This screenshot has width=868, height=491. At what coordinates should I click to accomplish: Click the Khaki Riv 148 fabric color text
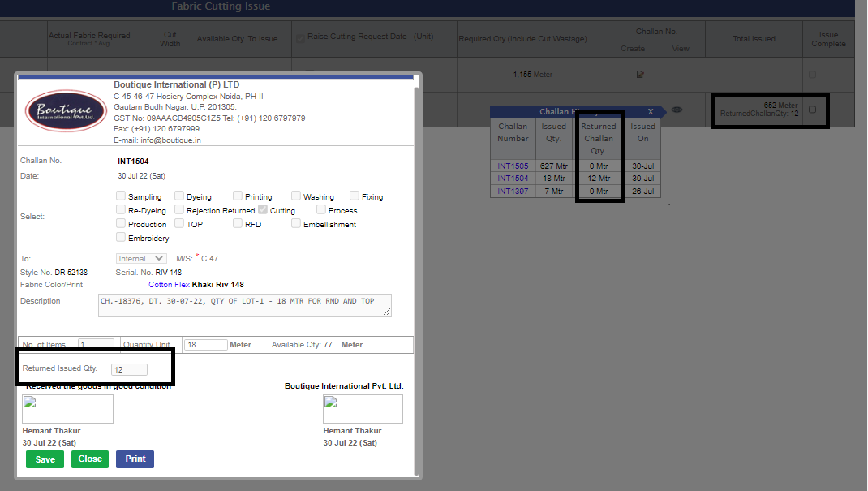point(217,285)
